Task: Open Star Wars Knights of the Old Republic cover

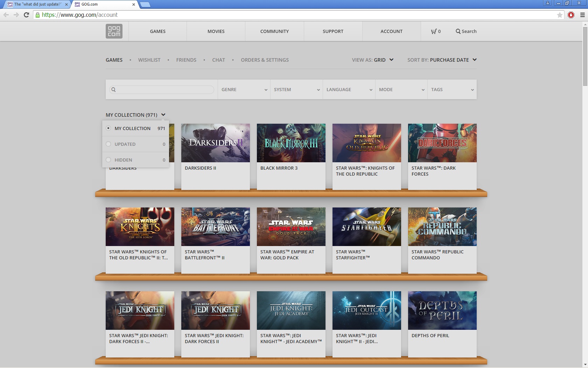Action: click(367, 143)
